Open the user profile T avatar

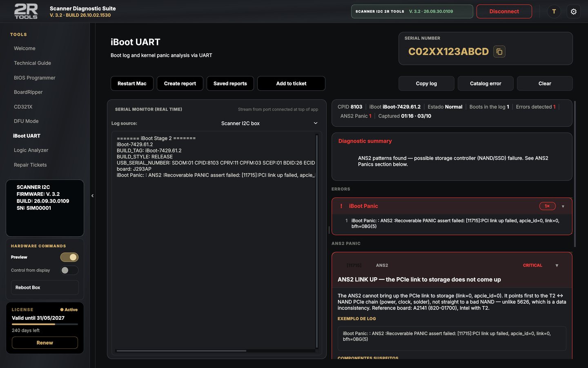[554, 11]
